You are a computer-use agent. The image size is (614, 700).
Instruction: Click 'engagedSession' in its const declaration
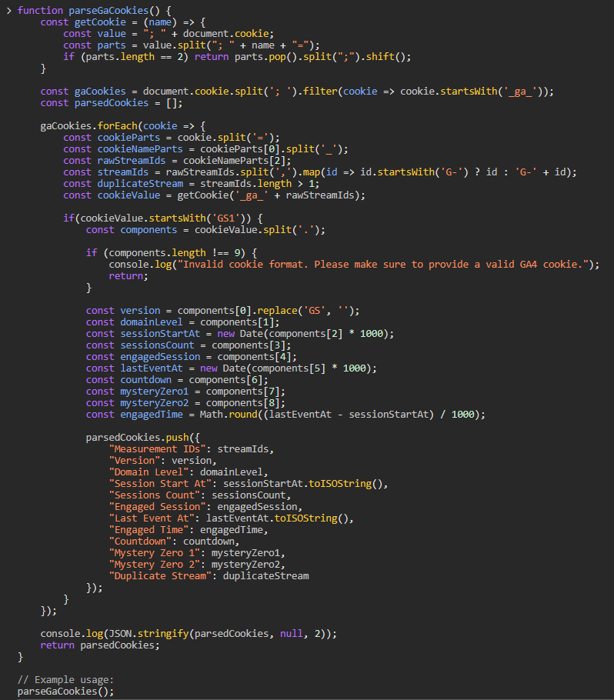click(x=160, y=357)
